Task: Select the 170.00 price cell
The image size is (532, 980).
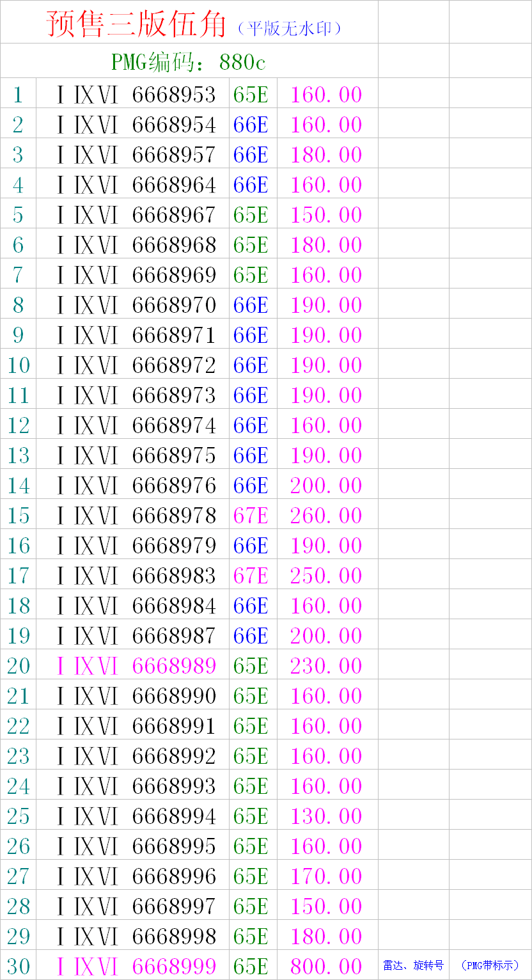Action: pos(327,876)
